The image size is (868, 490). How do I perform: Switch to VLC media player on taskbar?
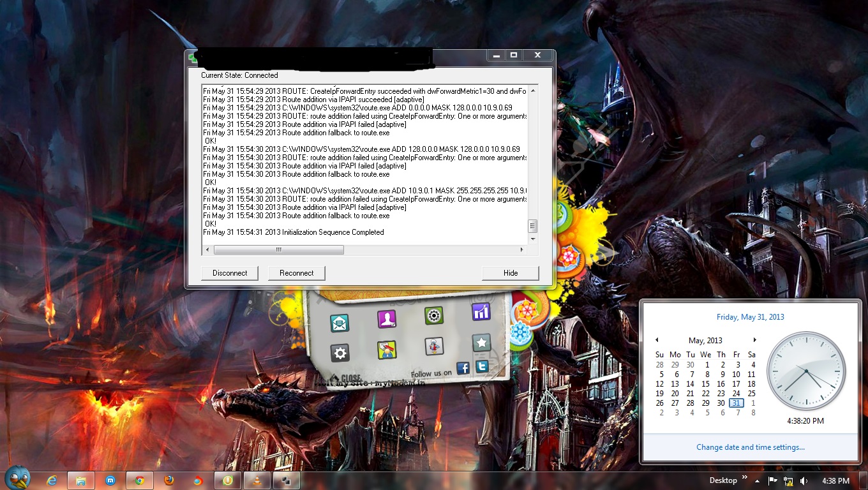pyautogui.click(x=257, y=480)
